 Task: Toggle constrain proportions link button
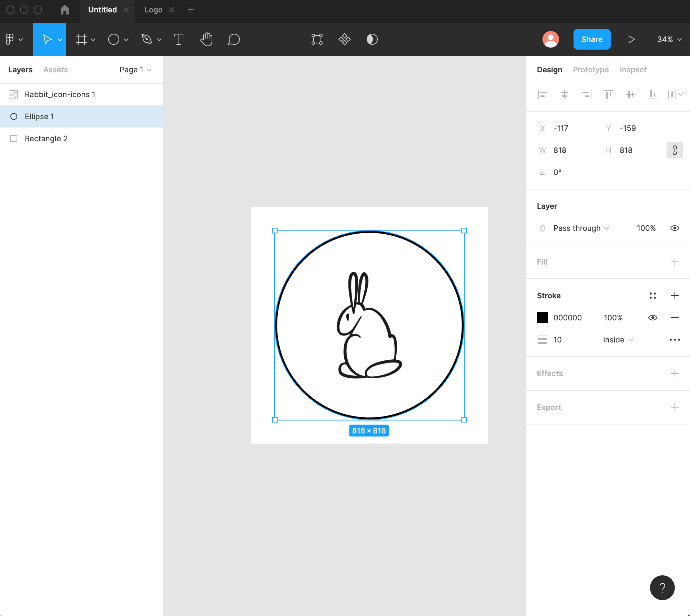click(674, 150)
